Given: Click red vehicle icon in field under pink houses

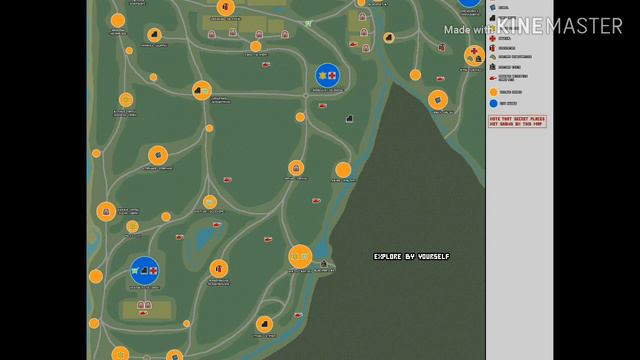Looking at the screenshot, I should 143,313.
